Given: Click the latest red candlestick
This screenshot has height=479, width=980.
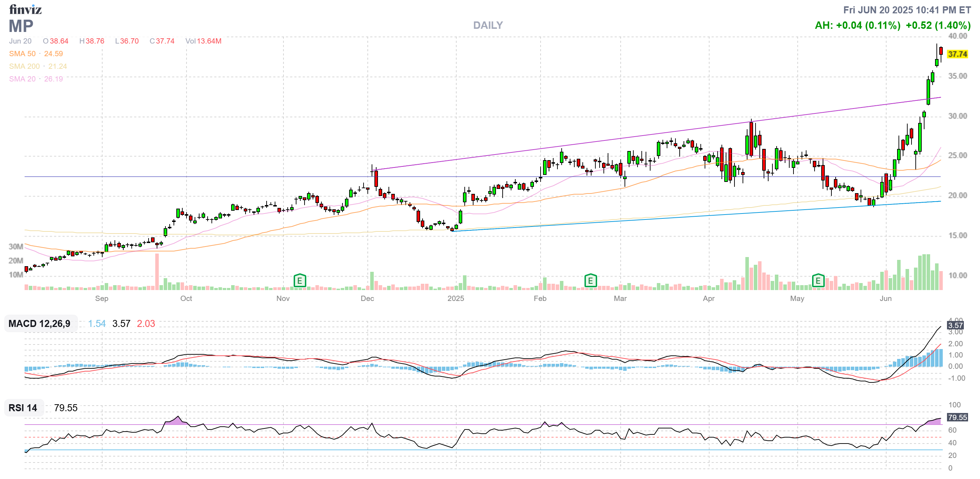Looking at the screenshot, I should coord(941,51).
